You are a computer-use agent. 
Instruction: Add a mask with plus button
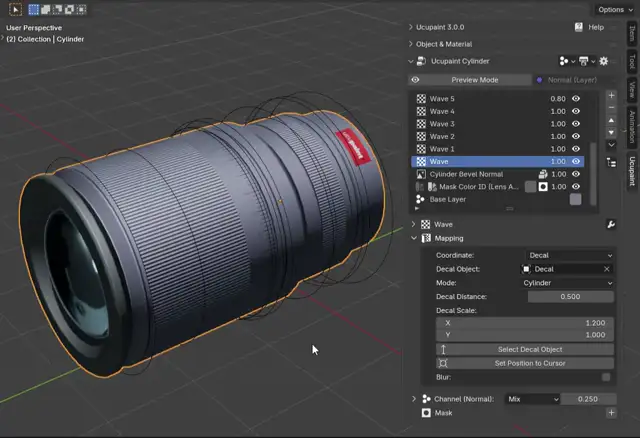pyautogui.click(x=611, y=413)
